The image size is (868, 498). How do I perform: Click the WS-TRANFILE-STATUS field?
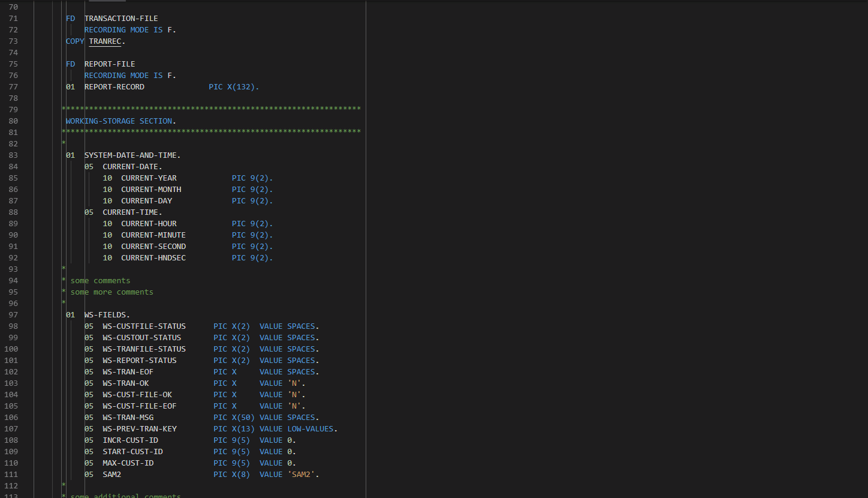(144, 349)
